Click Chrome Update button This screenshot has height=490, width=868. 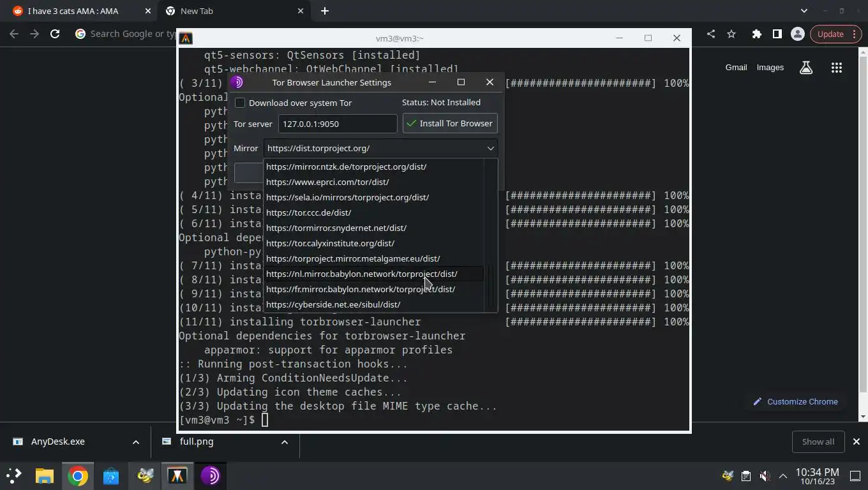point(830,34)
